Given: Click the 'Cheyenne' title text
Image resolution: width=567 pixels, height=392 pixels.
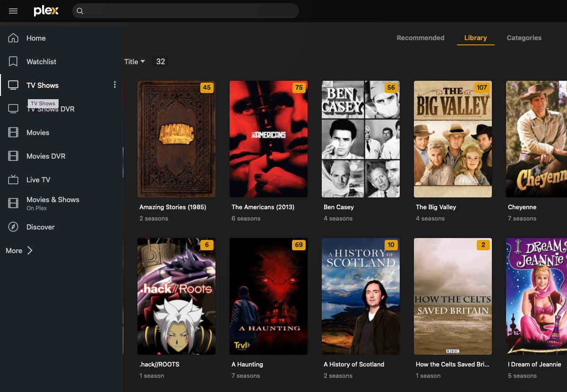Looking at the screenshot, I should [x=522, y=207].
